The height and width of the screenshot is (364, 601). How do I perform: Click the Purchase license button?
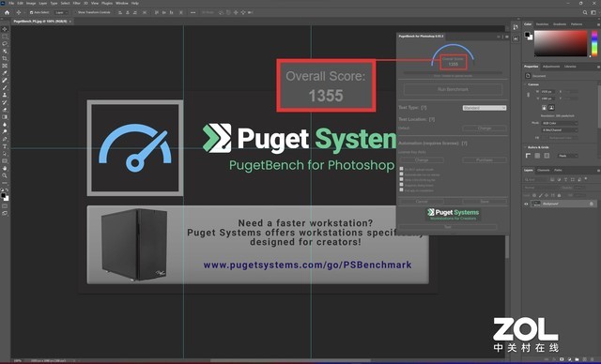[485, 159]
